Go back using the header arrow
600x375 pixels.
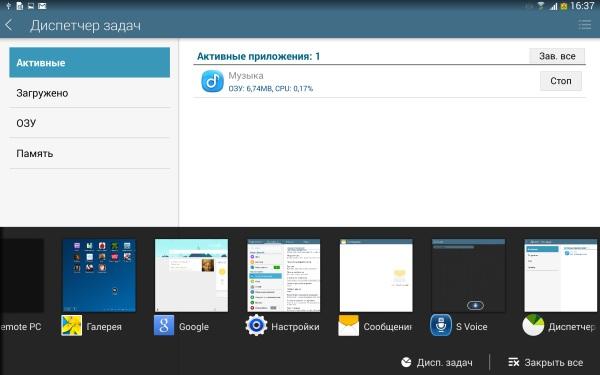(x=9, y=25)
